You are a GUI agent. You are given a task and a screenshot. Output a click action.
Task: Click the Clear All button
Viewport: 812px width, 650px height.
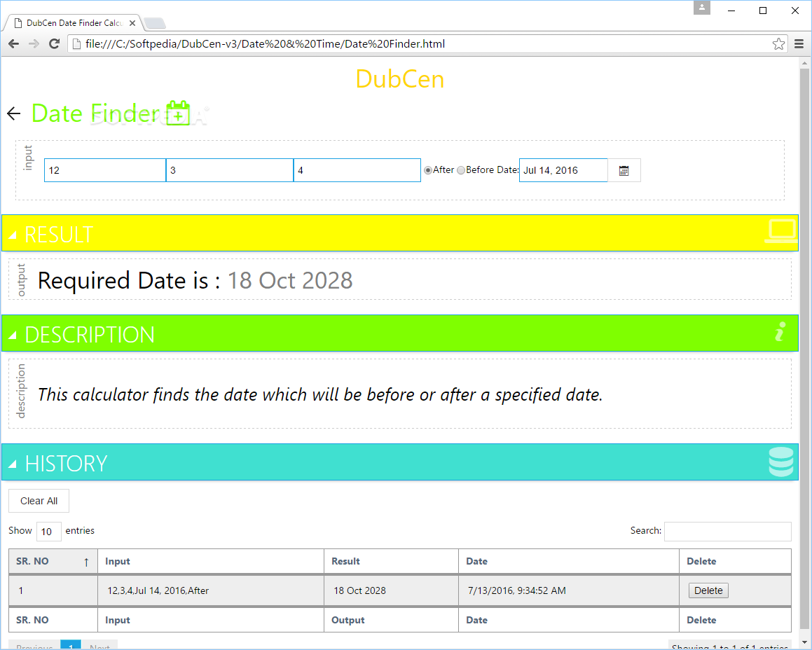coord(39,501)
